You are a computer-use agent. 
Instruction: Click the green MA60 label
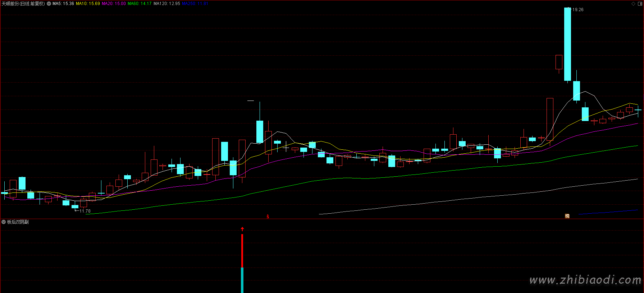tap(140, 4)
